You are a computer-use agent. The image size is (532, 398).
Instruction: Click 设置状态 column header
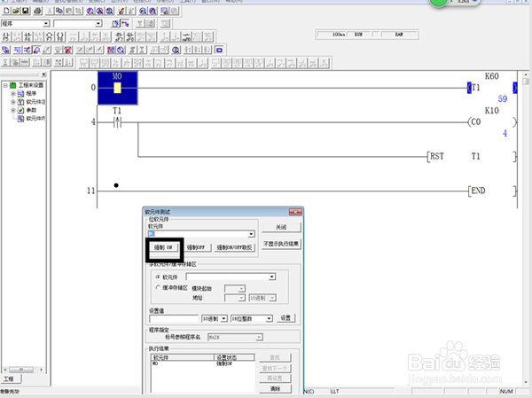(x=234, y=357)
